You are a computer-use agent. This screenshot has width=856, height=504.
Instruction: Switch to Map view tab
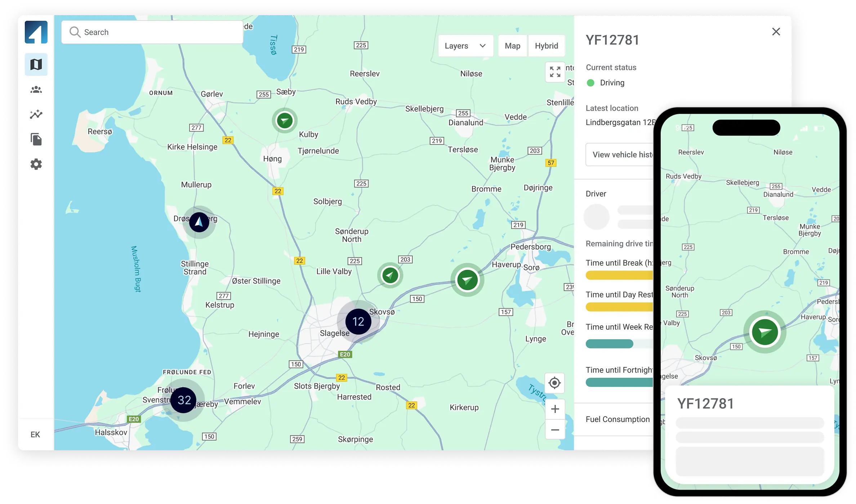[513, 46]
